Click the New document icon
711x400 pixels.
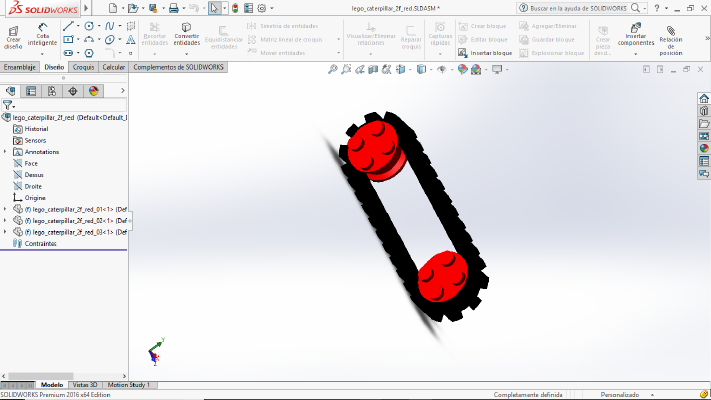tap(113, 8)
